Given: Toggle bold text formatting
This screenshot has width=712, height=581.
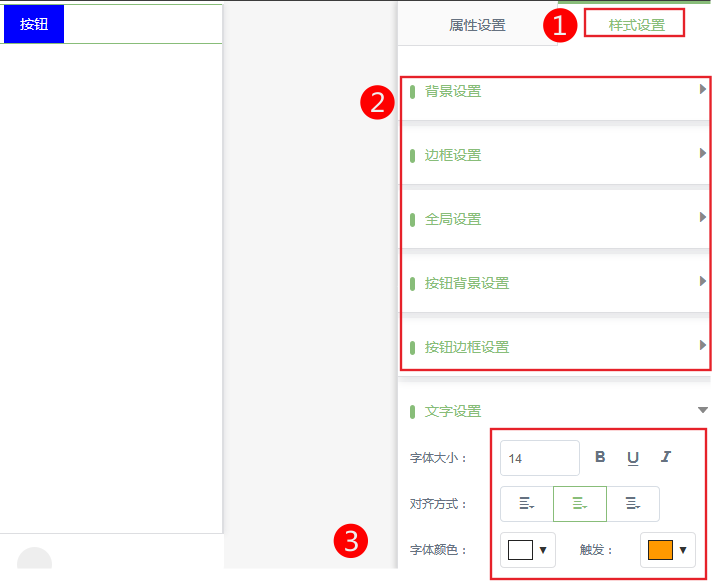Looking at the screenshot, I should coord(600,457).
